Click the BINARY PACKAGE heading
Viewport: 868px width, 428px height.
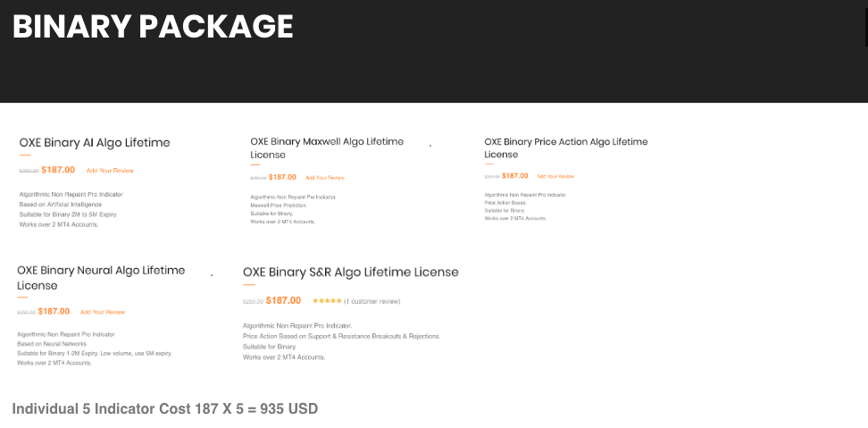(x=153, y=27)
